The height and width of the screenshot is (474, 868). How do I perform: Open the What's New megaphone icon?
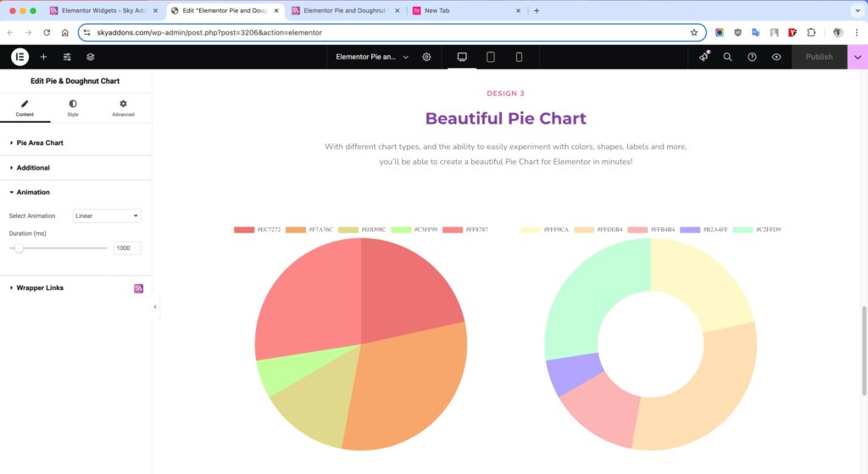click(704, 57)
